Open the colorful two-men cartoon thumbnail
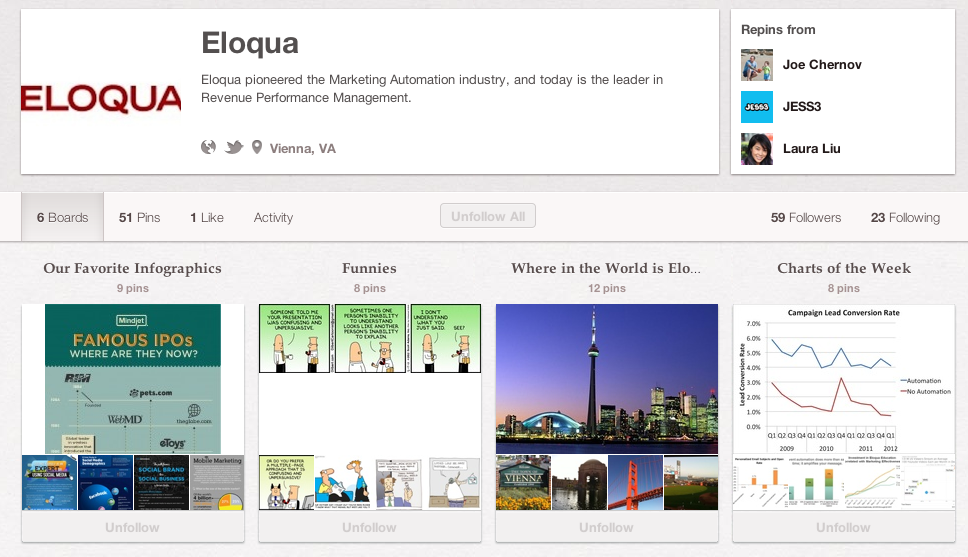The height and width of the screenshot is (557, 968). [x=342, y=483]
